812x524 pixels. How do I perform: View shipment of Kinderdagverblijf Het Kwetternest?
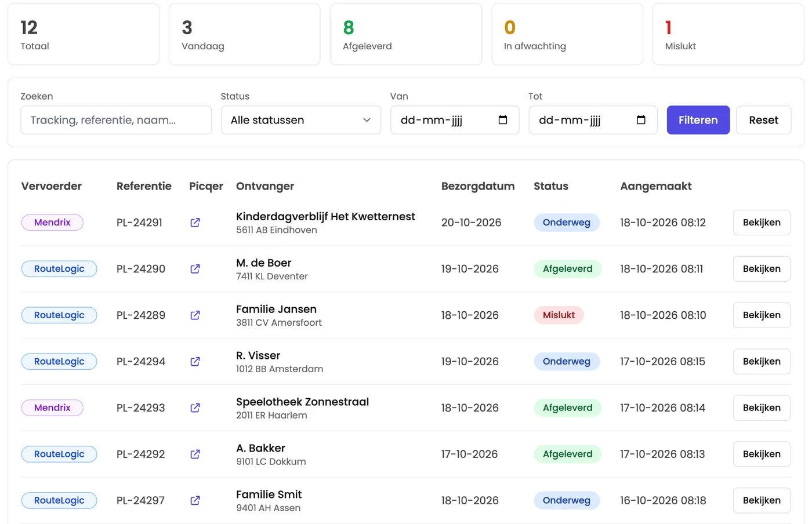tap(762, 223)
